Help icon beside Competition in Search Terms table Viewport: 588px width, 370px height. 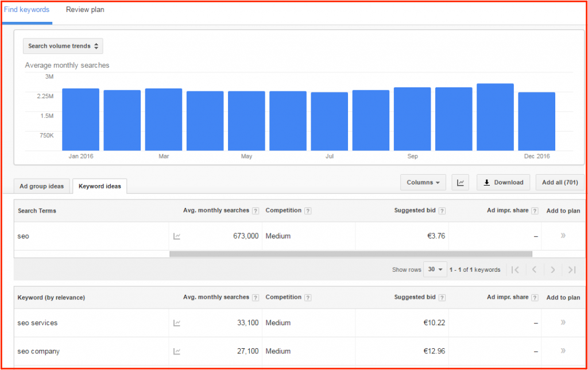pyautogui.click(x=308, y=211)
